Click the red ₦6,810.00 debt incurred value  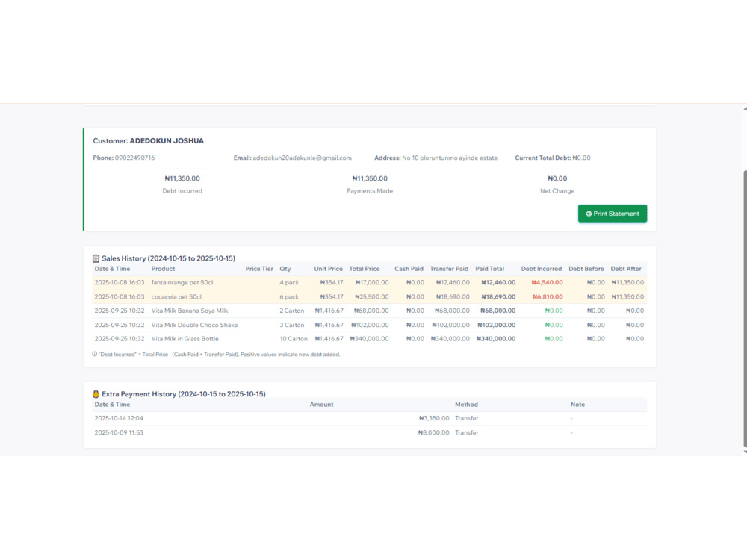[x=548, y=296]
